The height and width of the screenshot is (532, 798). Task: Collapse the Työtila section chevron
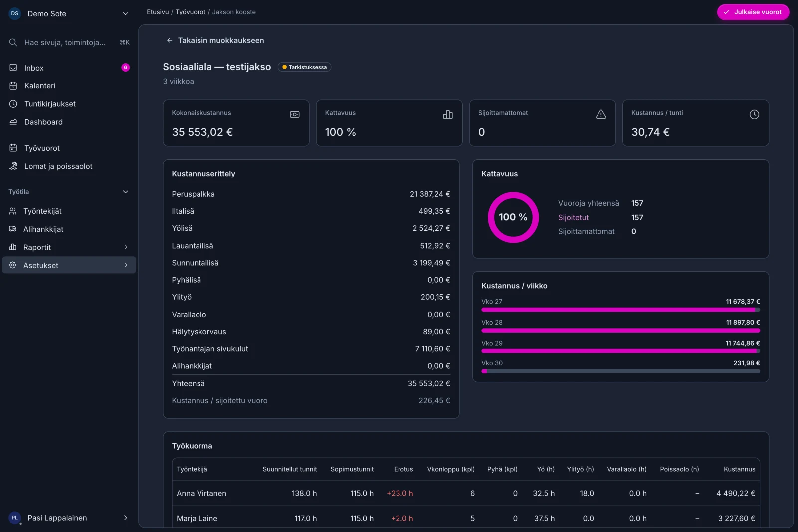pyautogui.click(x=126, y=192)
